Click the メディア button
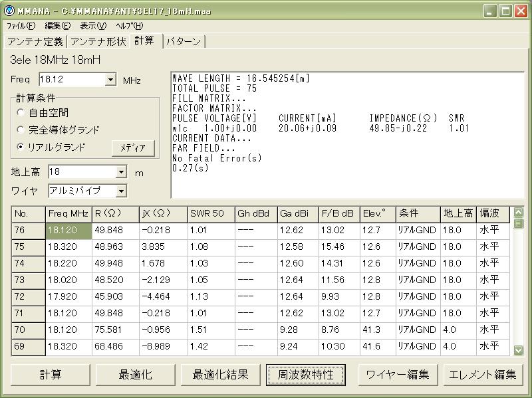 (133, 148)
